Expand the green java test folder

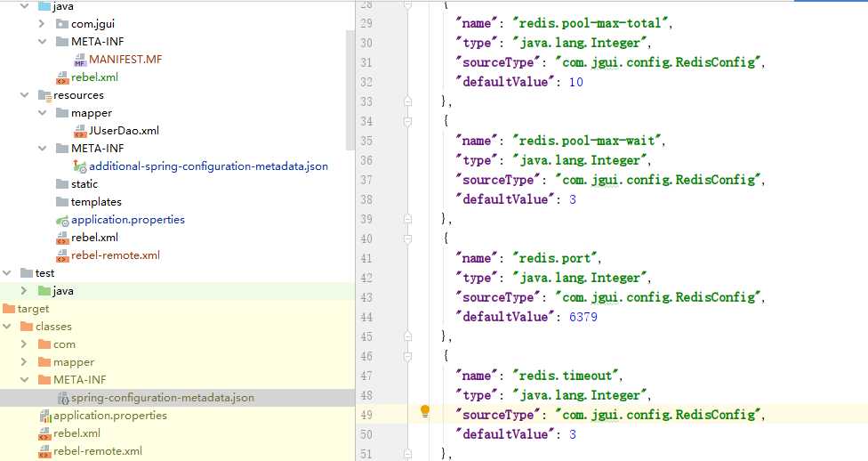coord(24,291)
